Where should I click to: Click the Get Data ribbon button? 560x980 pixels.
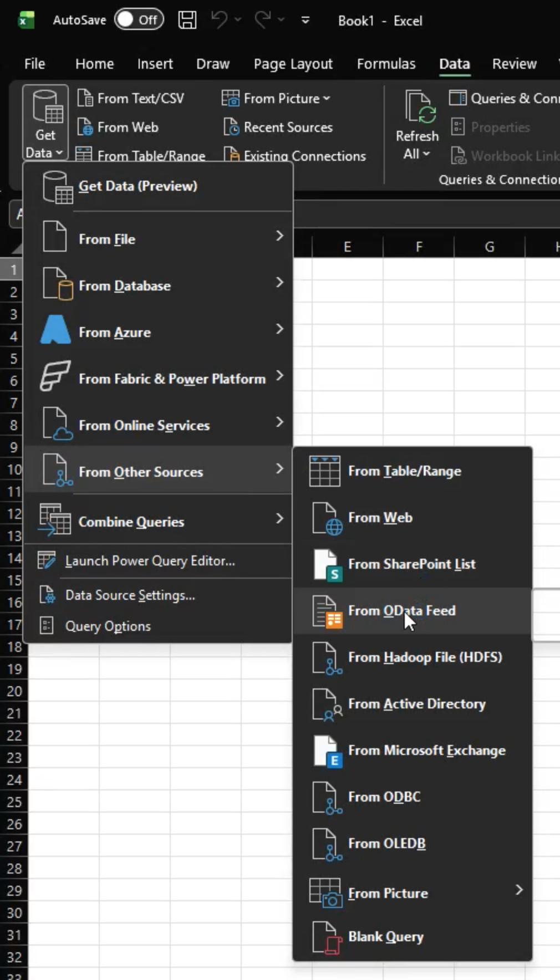45,123
